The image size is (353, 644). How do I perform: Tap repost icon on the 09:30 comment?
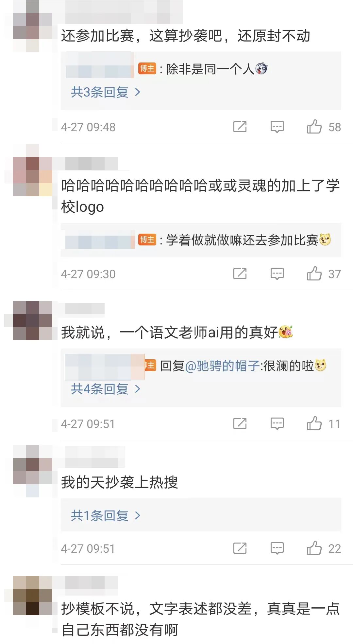(x=240, y=274)
